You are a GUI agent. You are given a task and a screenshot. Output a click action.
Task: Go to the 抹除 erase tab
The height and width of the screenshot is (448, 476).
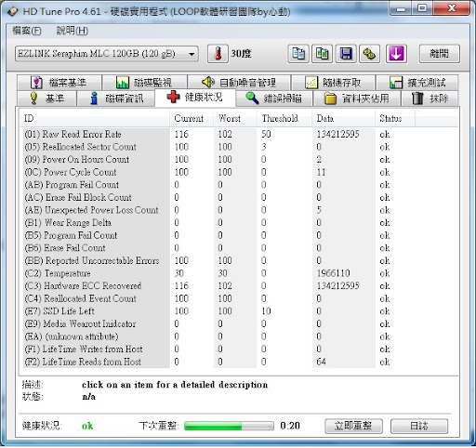coord(430,99)
